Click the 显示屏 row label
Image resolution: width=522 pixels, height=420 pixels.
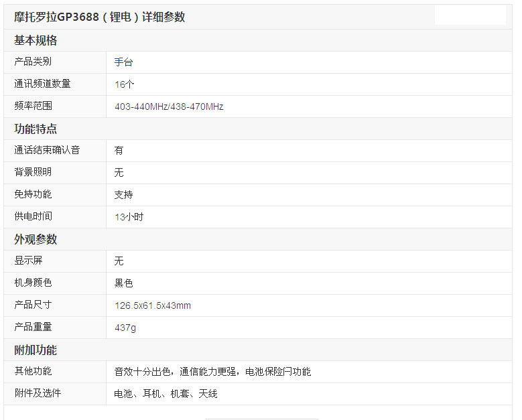28,261
